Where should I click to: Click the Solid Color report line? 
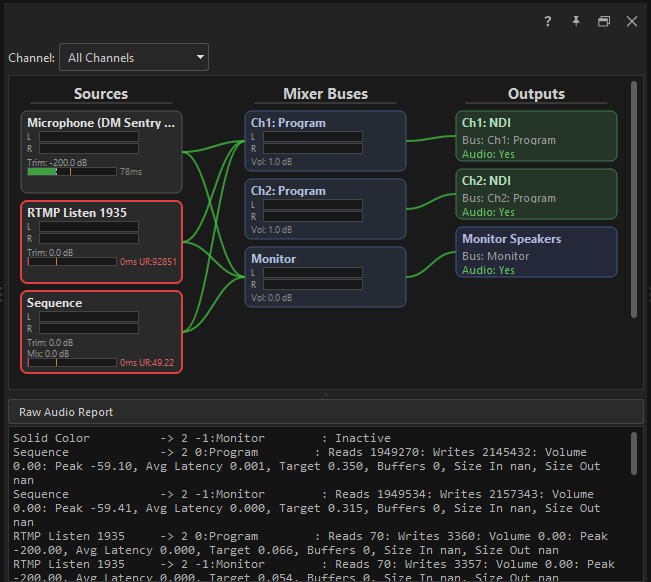click(x=202, y=438)
